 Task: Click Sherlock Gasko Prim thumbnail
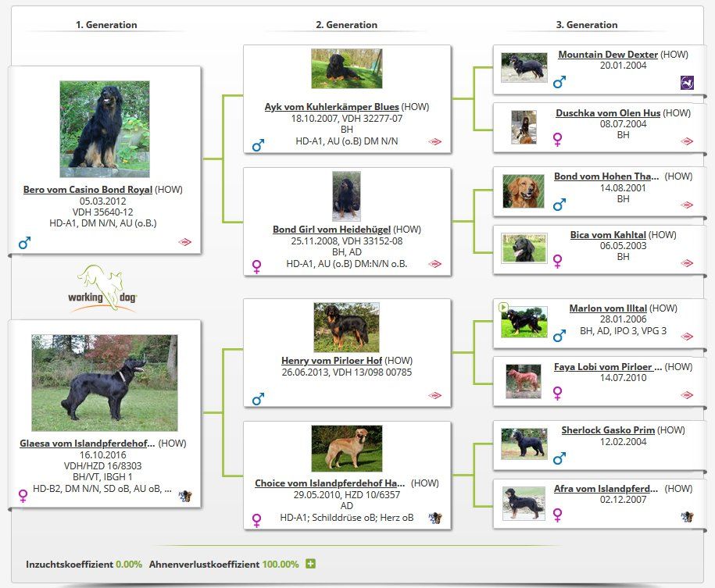(x=524, y=443)
